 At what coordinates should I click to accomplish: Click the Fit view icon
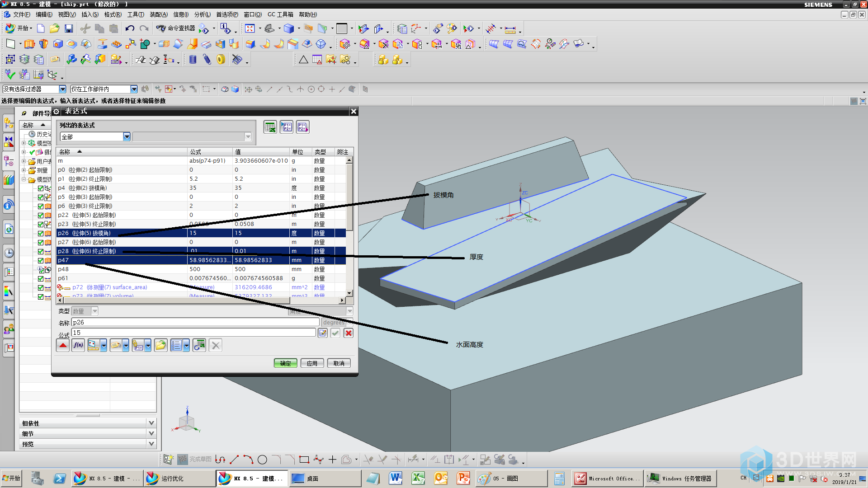click(250, 28)
